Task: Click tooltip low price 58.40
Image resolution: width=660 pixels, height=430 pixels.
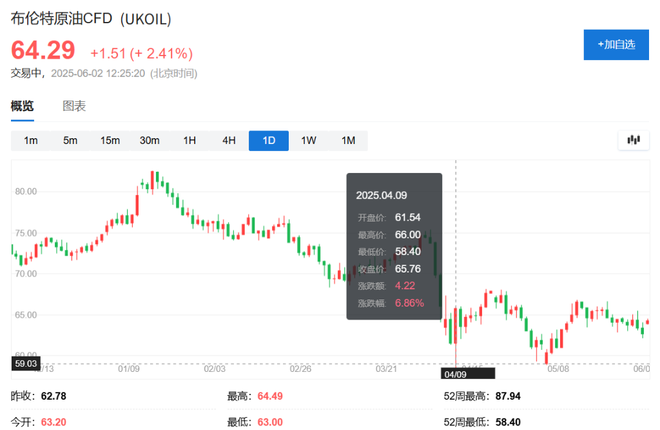Action: pyautogui.click(x=407, y=252)
